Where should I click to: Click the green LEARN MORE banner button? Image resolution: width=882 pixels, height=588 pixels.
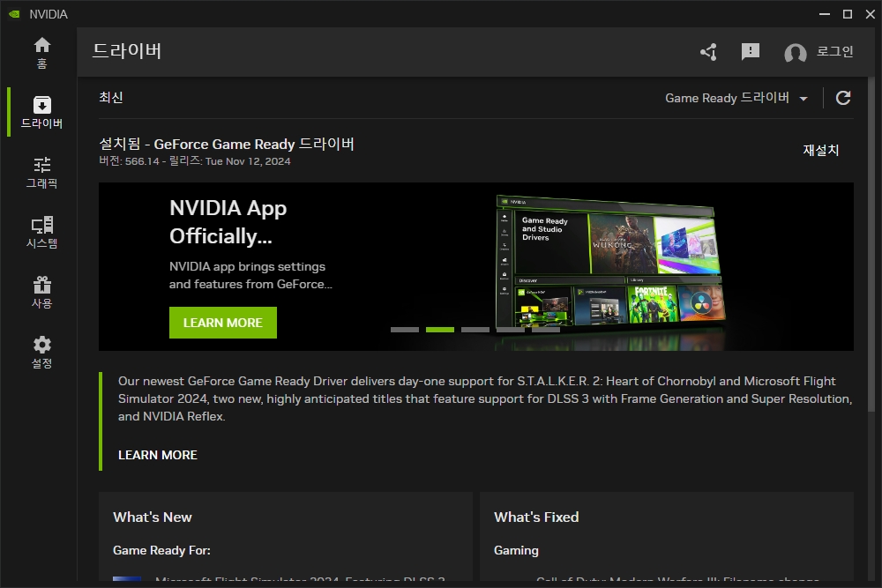pos(223,323)
